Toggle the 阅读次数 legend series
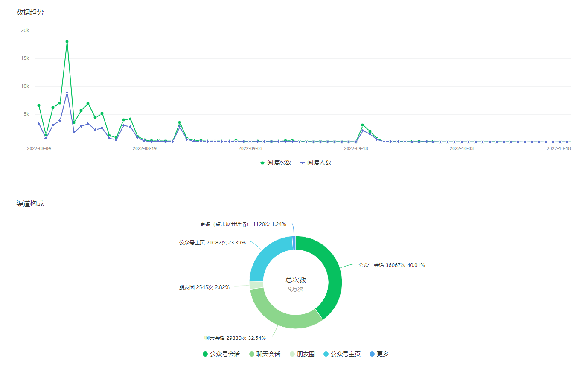The height and width of the screenshot is (383, 588). (276, 162)
